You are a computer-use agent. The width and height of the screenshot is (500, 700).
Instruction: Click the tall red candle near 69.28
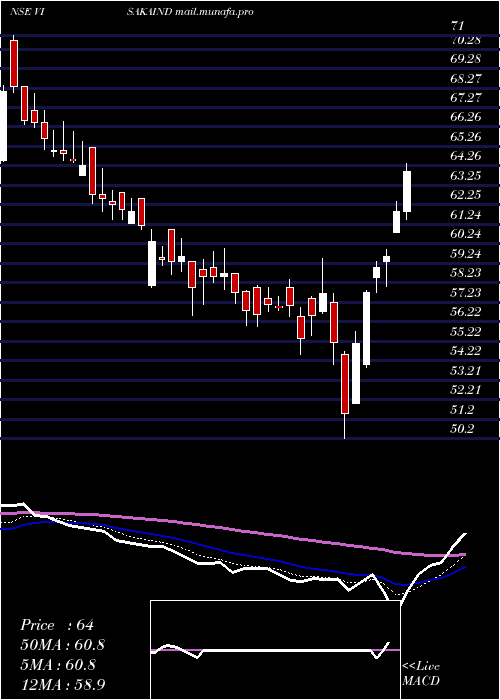click(x=14, y=63)
